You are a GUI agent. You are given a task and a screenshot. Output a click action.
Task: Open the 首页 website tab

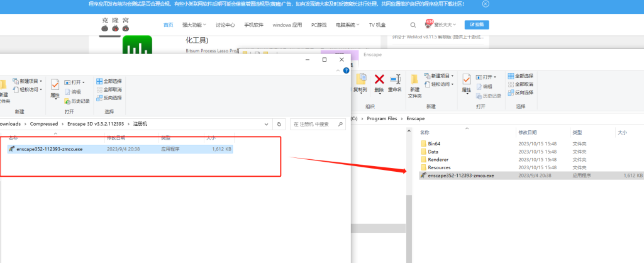click(169, 25)
